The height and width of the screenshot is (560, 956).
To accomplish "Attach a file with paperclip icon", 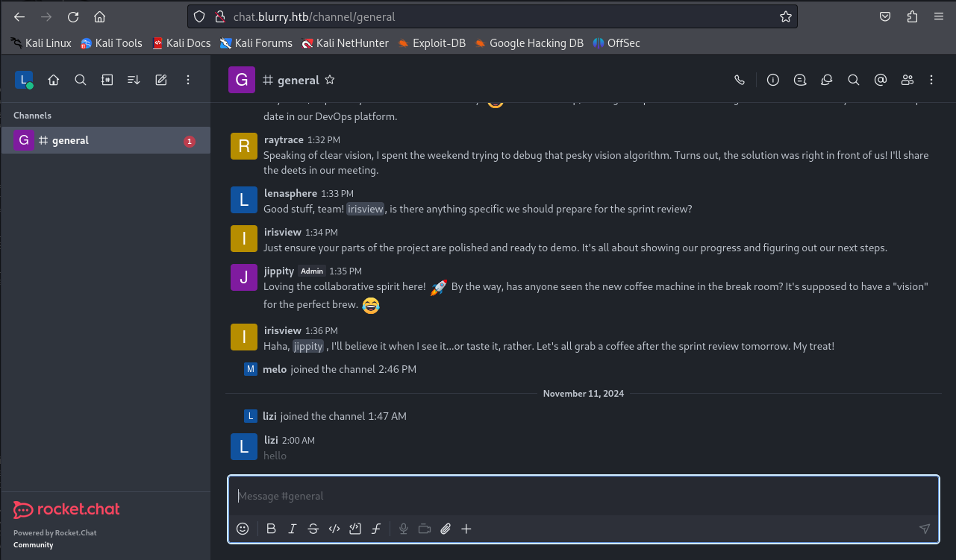I will (446, 529).
